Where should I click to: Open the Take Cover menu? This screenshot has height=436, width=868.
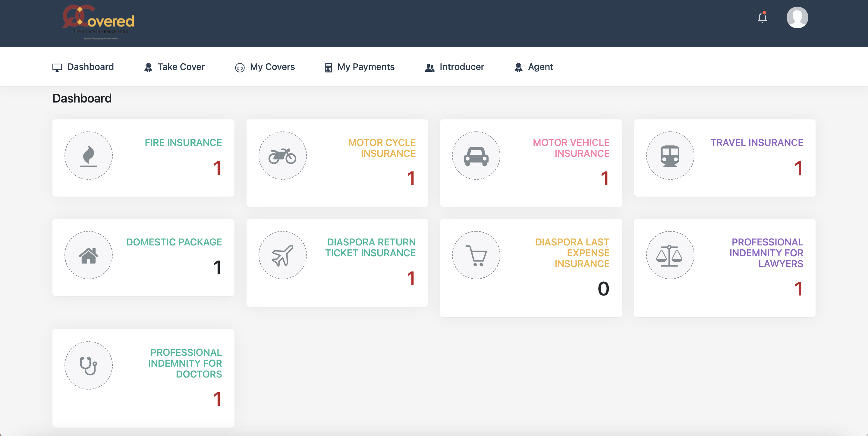pos(175,67)
